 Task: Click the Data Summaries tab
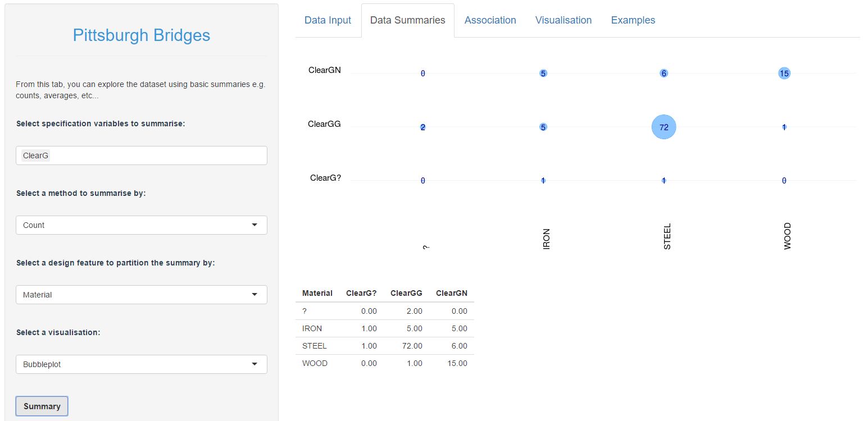(407, 20)
